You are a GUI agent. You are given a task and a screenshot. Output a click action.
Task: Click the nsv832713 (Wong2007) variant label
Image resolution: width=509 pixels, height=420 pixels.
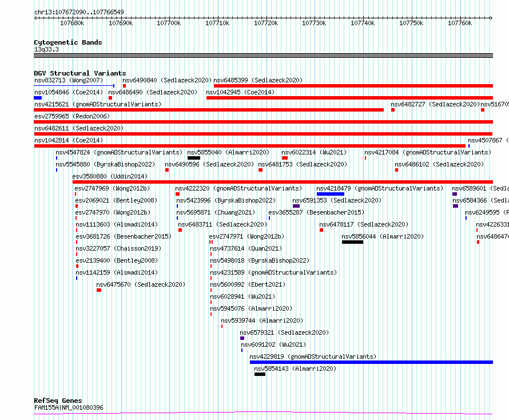[69, 80]
